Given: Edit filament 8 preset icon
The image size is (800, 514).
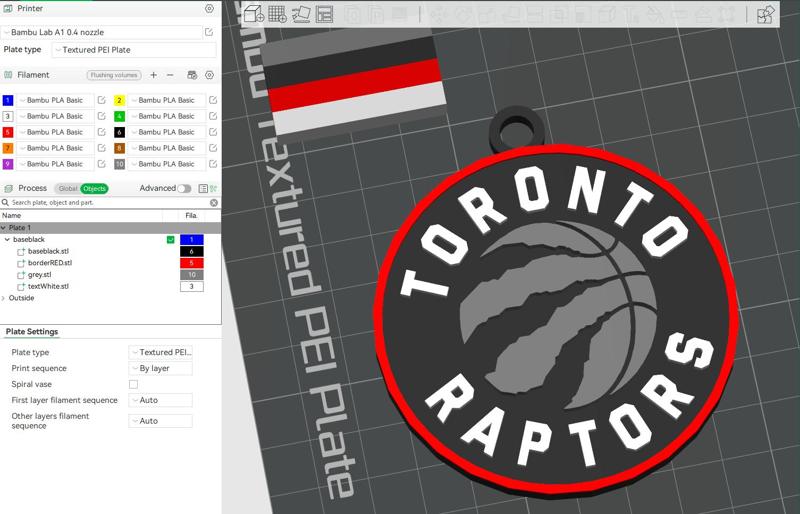Looking at the screenshot, I should (213, 148).
